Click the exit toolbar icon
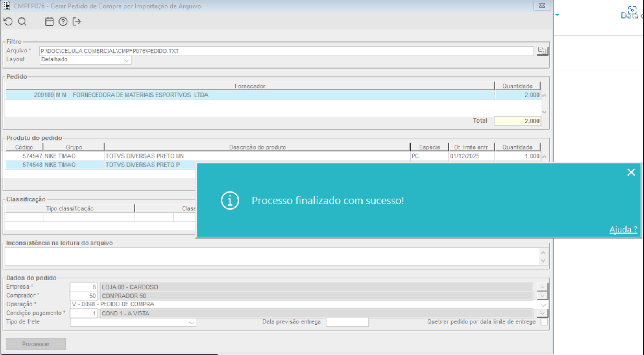 tap(77, 22)
